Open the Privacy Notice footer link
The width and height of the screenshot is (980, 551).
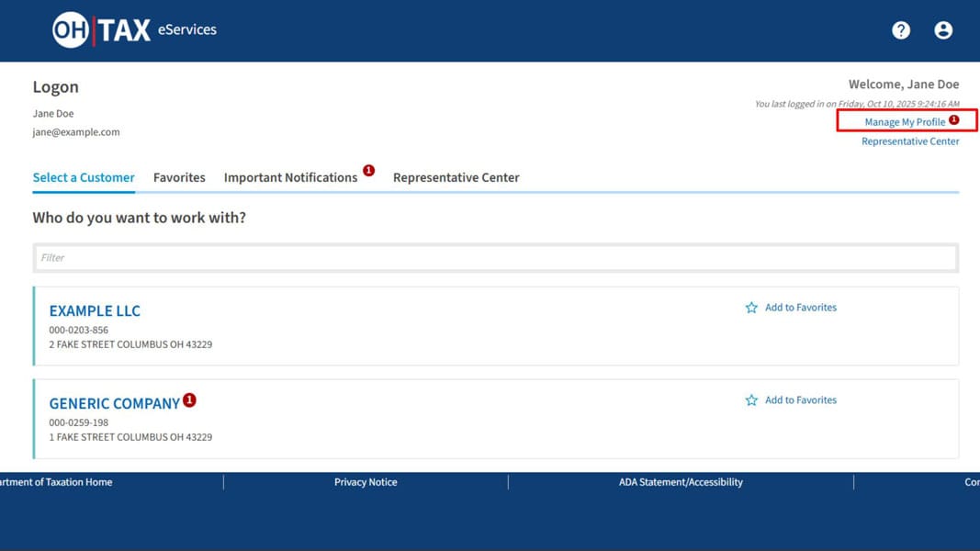click(366, 481)
